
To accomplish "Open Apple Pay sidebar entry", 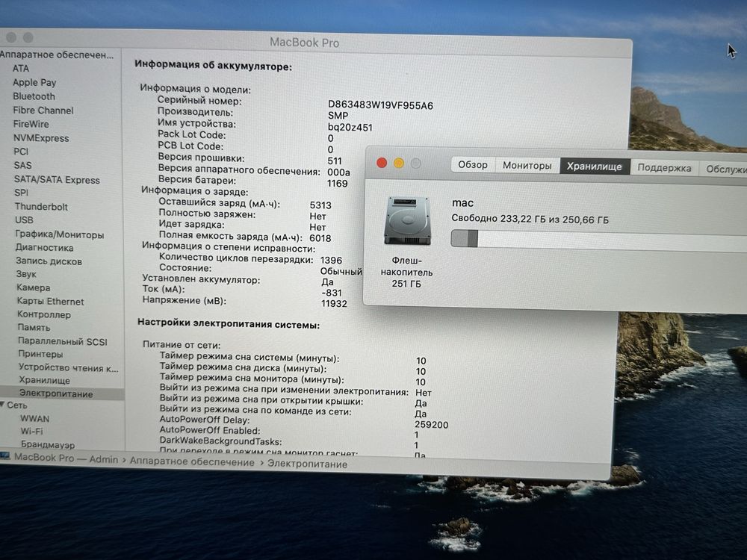I will coord(34,82).
